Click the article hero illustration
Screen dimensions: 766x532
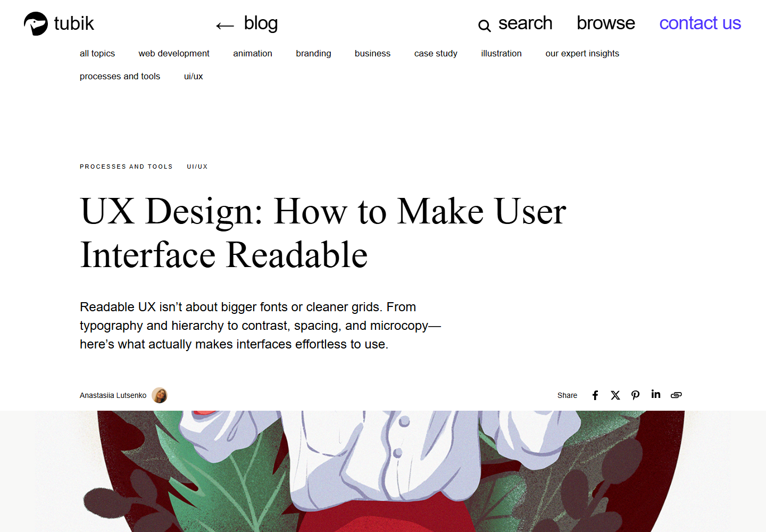(x=383, y=471)
